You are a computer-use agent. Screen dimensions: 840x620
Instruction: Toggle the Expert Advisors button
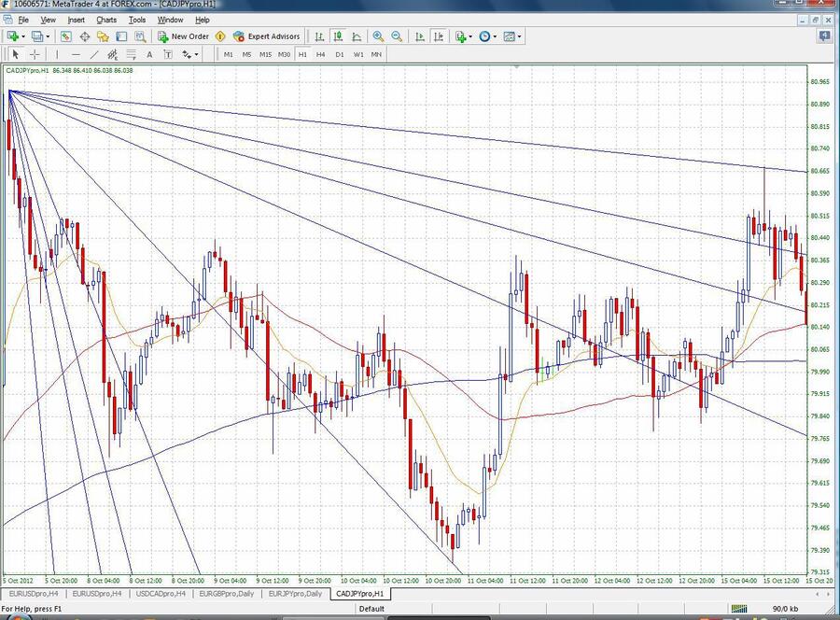pyautogui.click(x=266, y=36)
